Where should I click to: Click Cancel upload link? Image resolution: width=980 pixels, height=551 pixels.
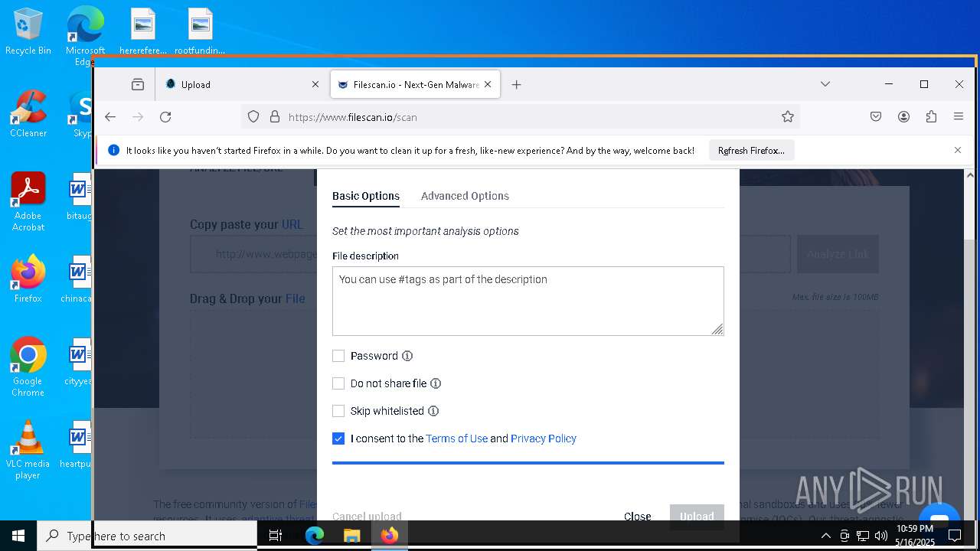[x=367, y=517]
